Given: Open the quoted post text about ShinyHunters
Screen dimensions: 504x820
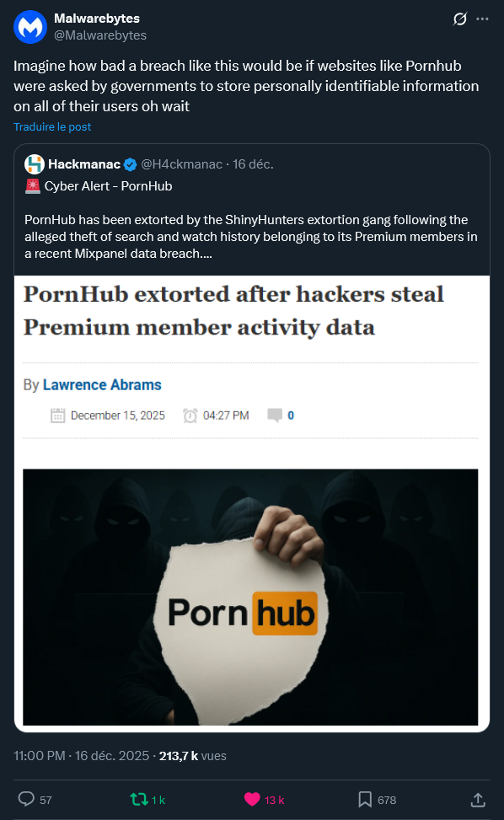Looking at the screenshot, I should coord(251,236).
